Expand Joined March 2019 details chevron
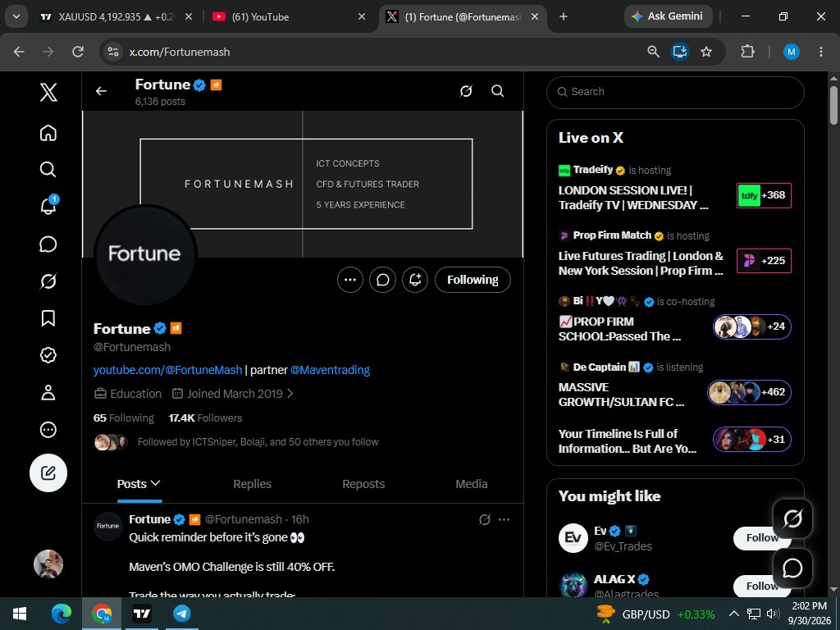This screenshot has height=630, width=840. coord(290,394)
